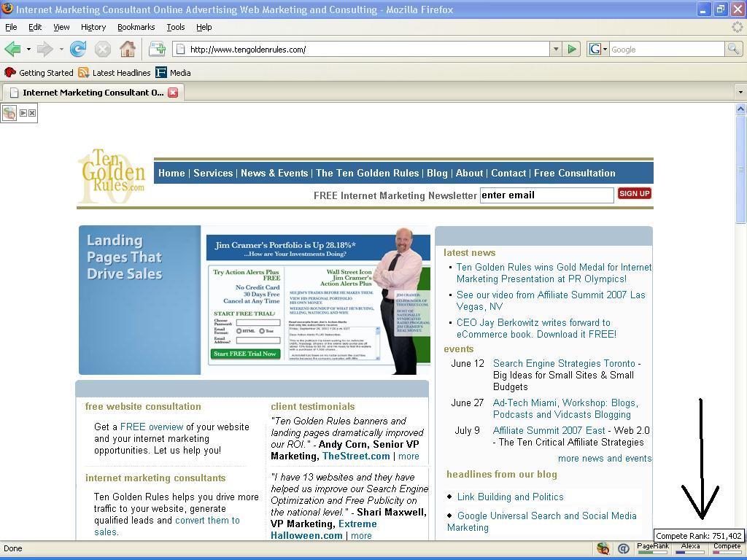Screen dimensions: 747x560
Task: Open the View menu
Action: [x=61, y=27]
